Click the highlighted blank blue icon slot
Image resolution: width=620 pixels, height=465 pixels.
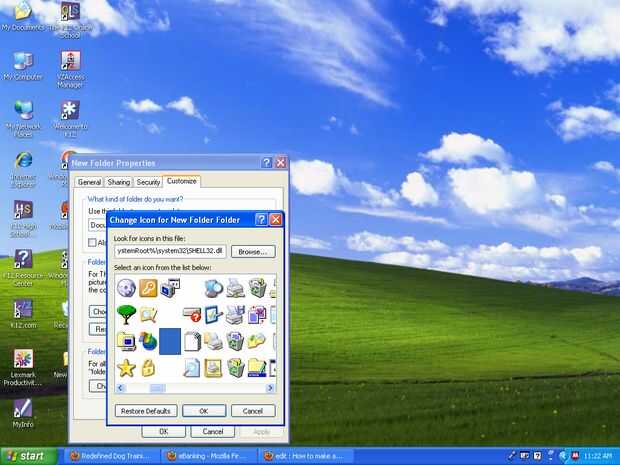click(x=170, y=341)
